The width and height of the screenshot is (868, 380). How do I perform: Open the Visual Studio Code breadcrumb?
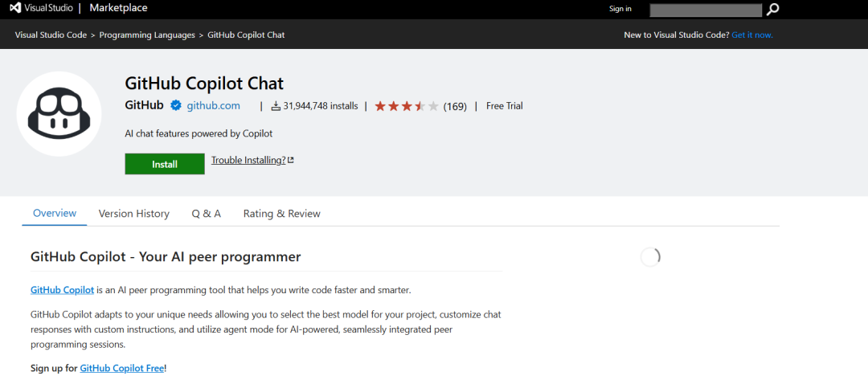pos(51,35)
